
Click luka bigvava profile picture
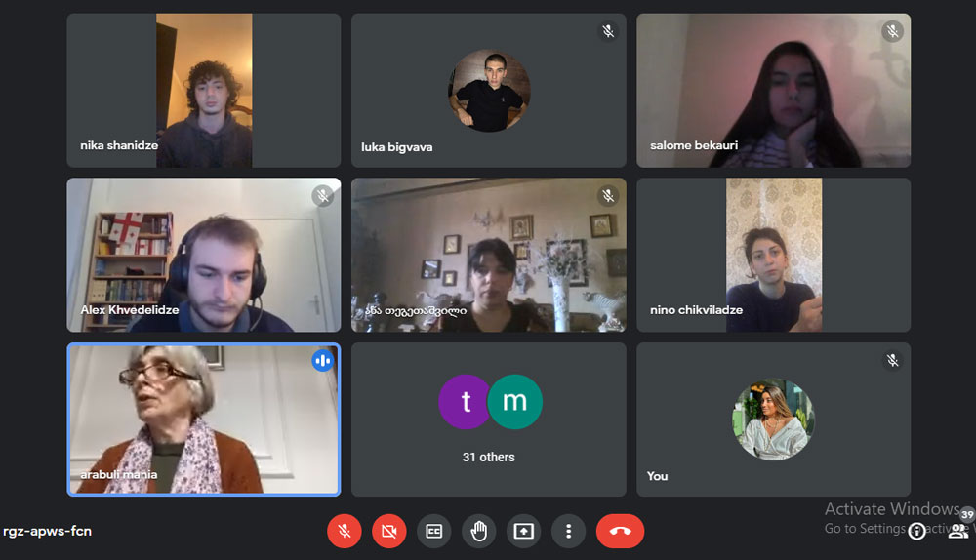pos(489,91)
